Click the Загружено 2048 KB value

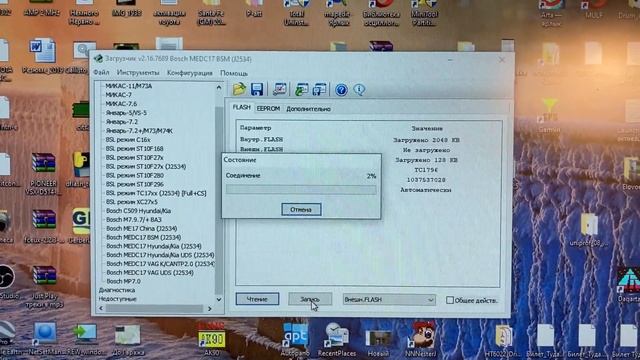point(427,140)
